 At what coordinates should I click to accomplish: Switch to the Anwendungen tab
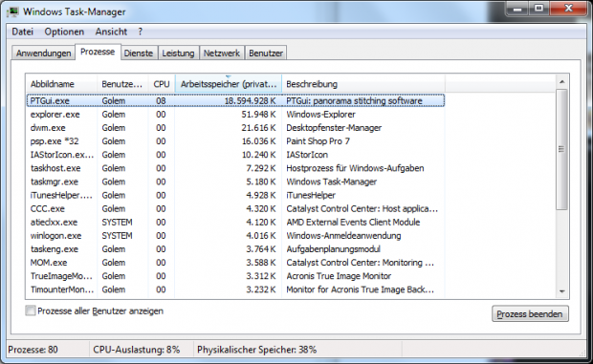tap(43, 54)
